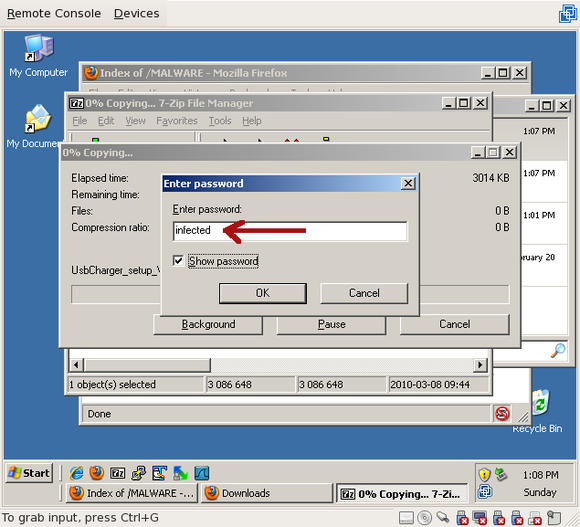Image resolution: width=580 pixels, height=527 pixels.
Task: Open the 7-Zip Tools menu
Action: coord(220,121)
